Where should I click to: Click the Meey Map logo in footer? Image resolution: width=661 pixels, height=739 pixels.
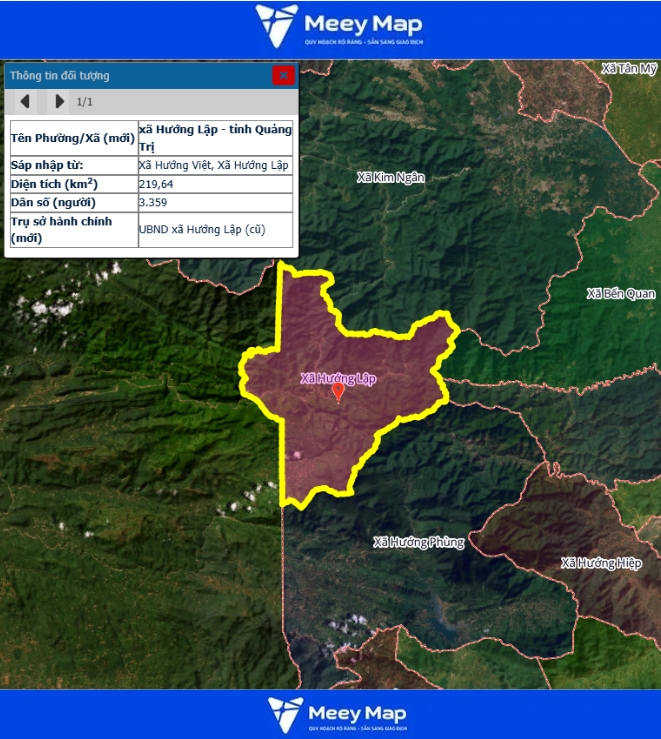(x=338, y=714)
